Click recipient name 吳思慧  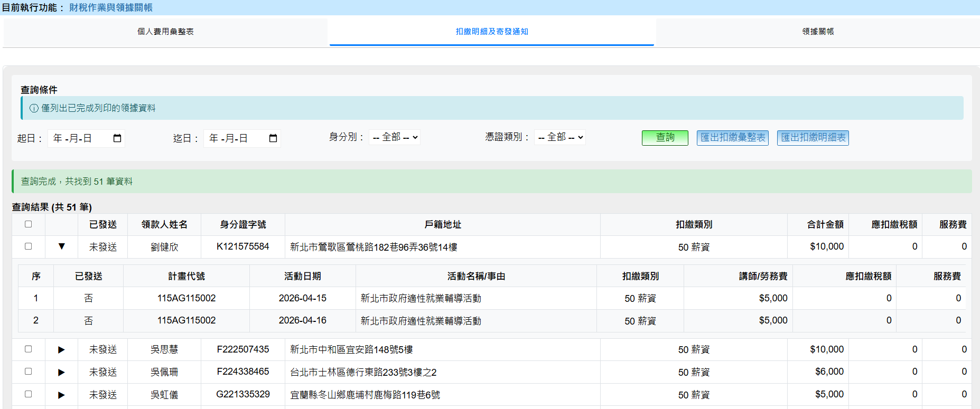(164, 349)
